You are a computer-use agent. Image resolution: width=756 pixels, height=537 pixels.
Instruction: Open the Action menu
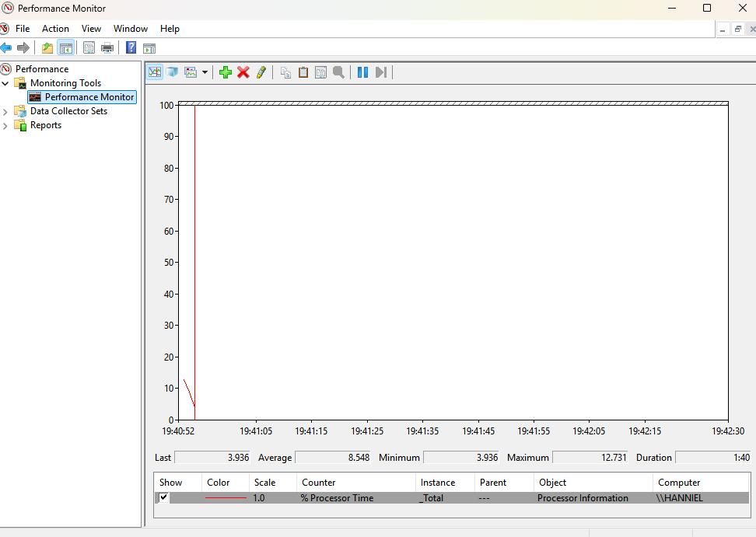coord(55,29)
